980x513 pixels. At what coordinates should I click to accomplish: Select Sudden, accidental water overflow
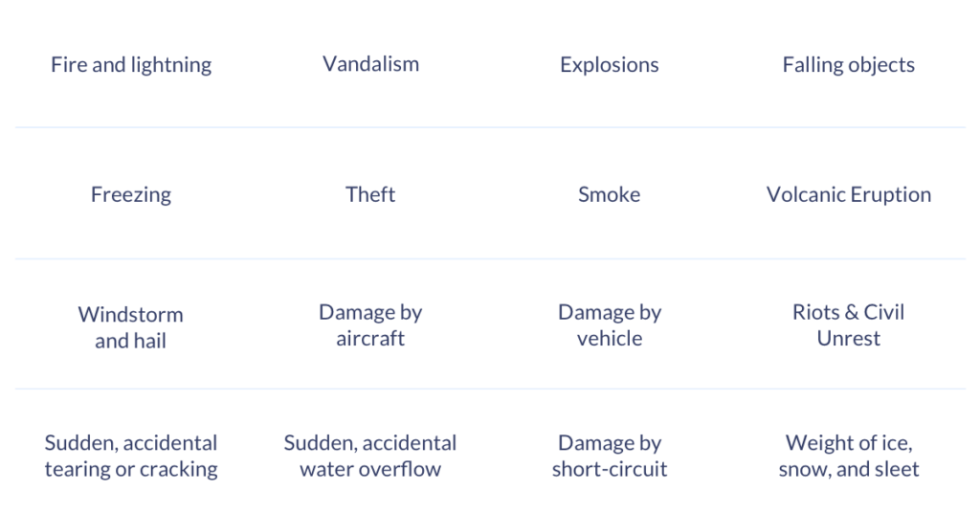[370, 456]
